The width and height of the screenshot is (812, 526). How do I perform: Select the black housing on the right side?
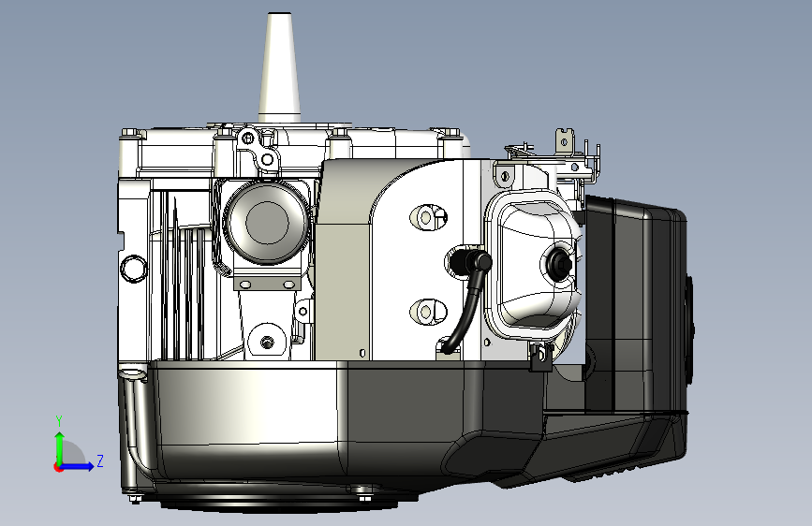pos(638,303)
